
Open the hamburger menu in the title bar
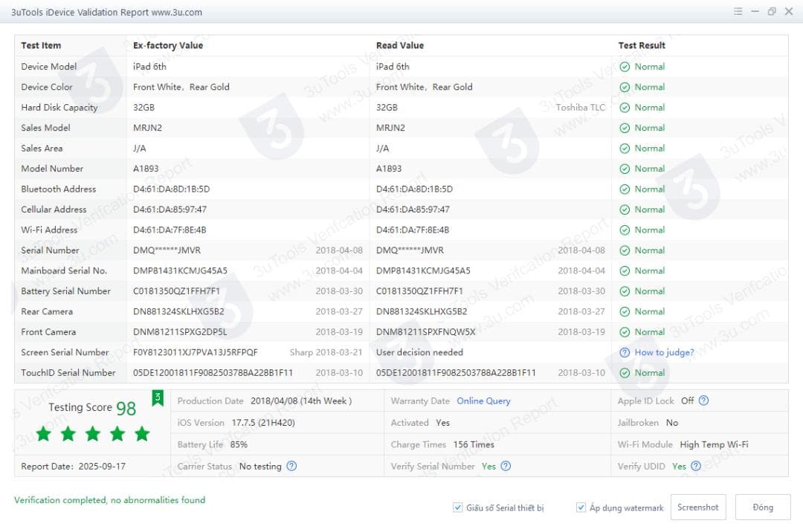[738, 11]
